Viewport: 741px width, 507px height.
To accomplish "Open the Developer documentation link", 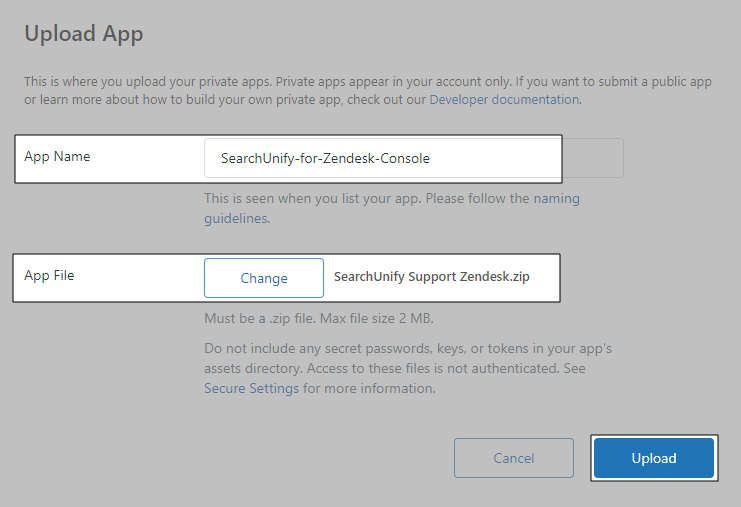I will tap(504, 100).
